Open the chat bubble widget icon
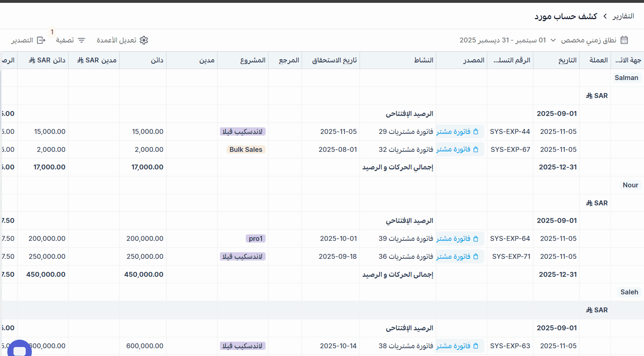The image size is (644, 356). pyautogui.click(x=20, y=350)
